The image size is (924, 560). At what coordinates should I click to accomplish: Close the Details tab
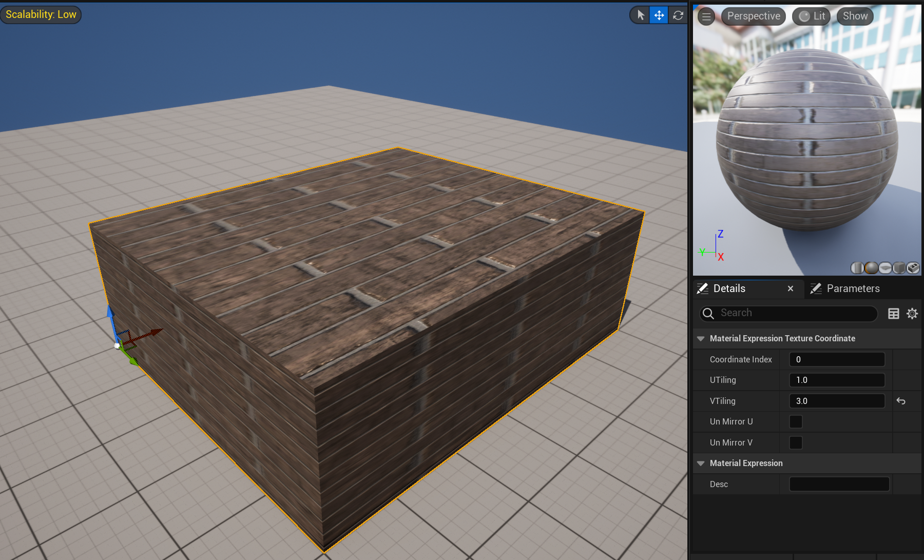pos(791,288)
